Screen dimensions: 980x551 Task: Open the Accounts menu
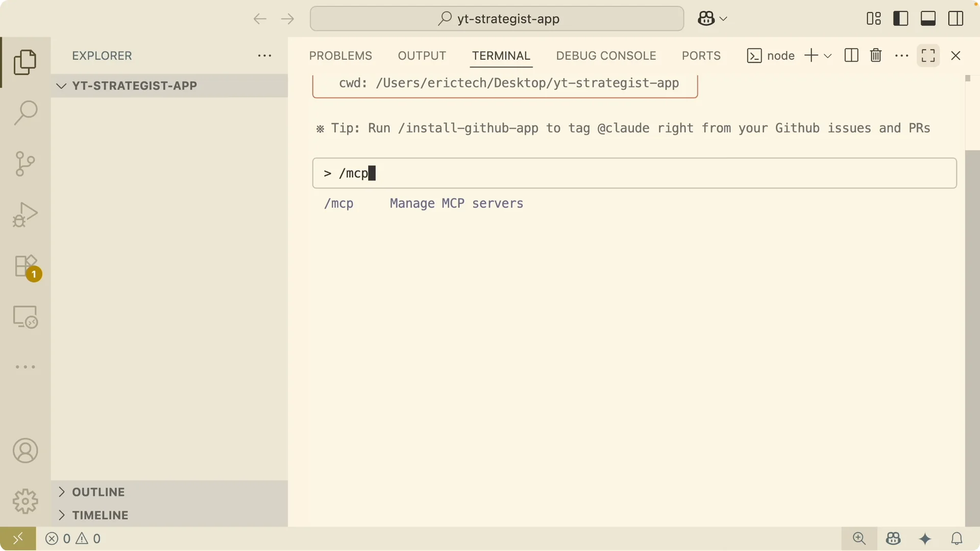coord(25,451)
